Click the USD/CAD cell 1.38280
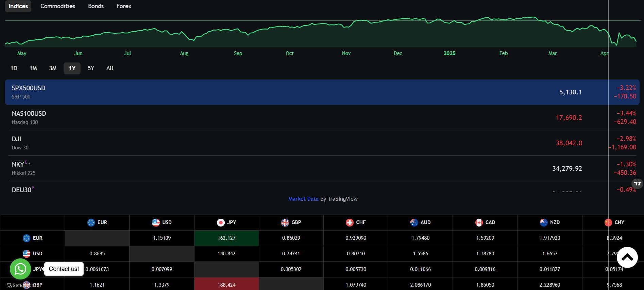The height and width of the screenshot is (290, 644). [485, 254]
